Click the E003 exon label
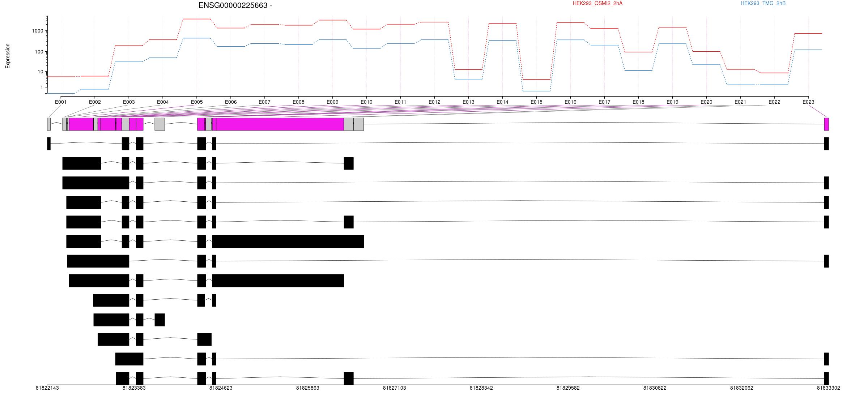This screenshot has width=868, height=394. pos(129,102)
